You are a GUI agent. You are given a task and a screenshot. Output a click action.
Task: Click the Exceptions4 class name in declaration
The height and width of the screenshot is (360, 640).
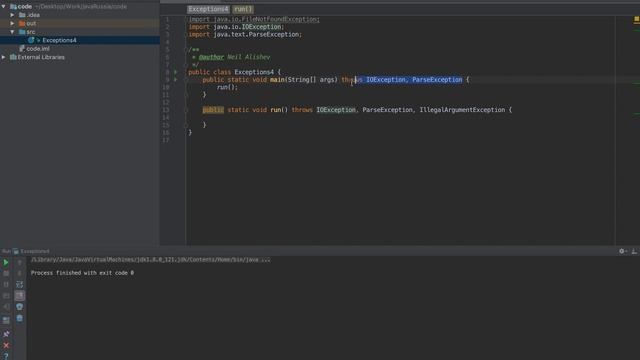point(254,72)
